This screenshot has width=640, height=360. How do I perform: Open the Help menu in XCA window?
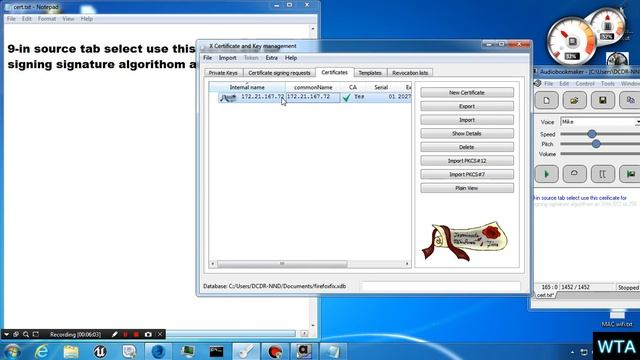point(291,58)
